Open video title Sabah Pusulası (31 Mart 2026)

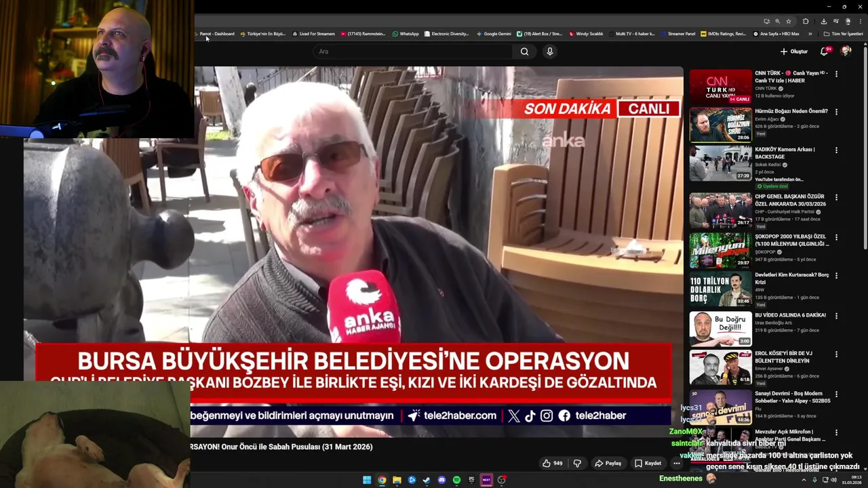(281, 447)
